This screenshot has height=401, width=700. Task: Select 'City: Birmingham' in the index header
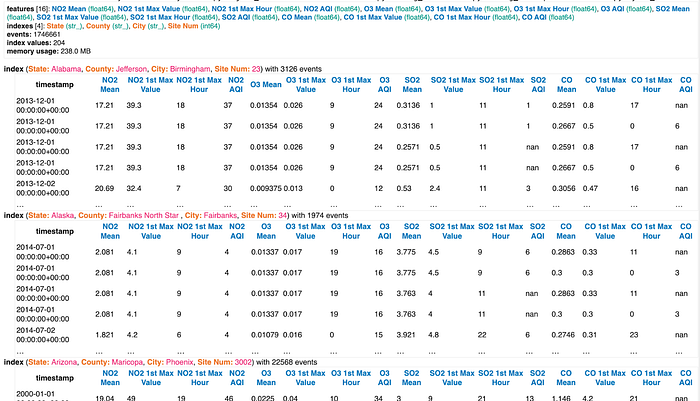(181, 69)
